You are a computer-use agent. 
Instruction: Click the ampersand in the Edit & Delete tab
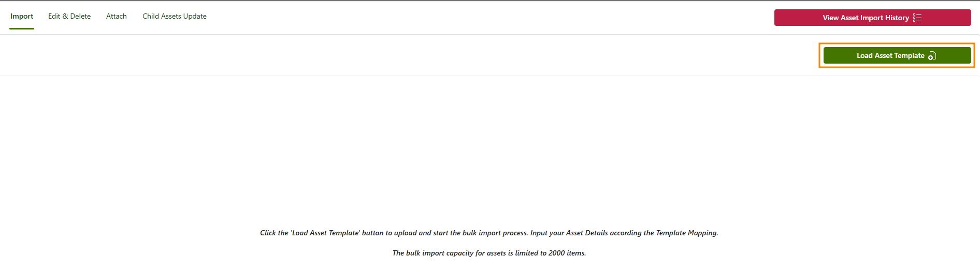(x=65, y=17)
